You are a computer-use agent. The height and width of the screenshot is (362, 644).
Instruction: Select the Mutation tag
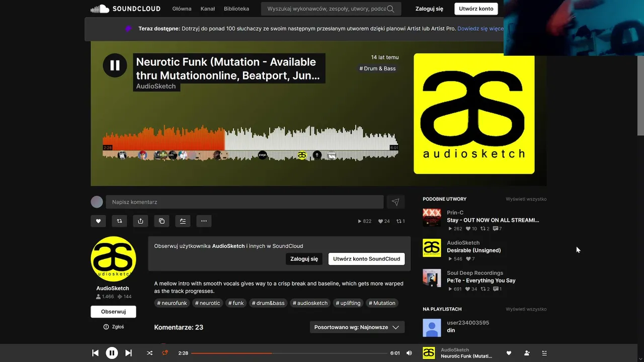(382, 303)
